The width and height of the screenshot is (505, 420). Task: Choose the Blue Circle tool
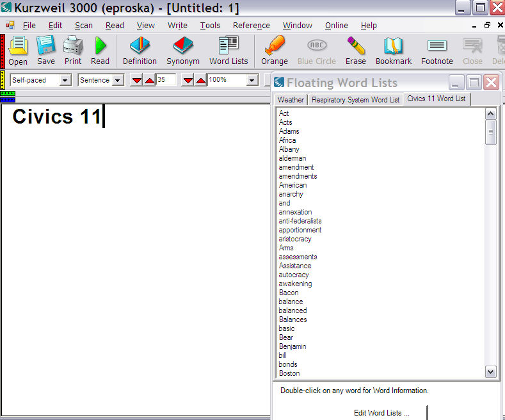click(317, 51)
